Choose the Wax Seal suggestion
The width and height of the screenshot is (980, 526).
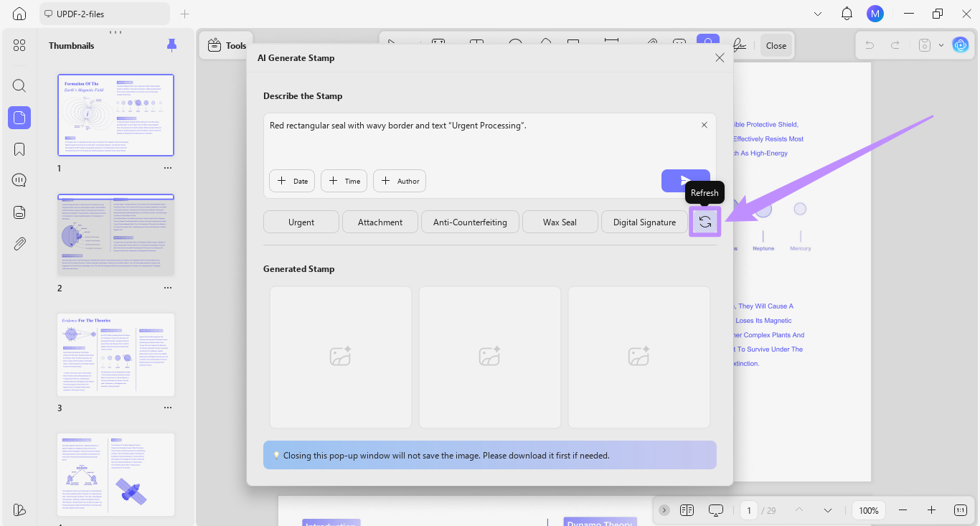(x=560, y=222)
